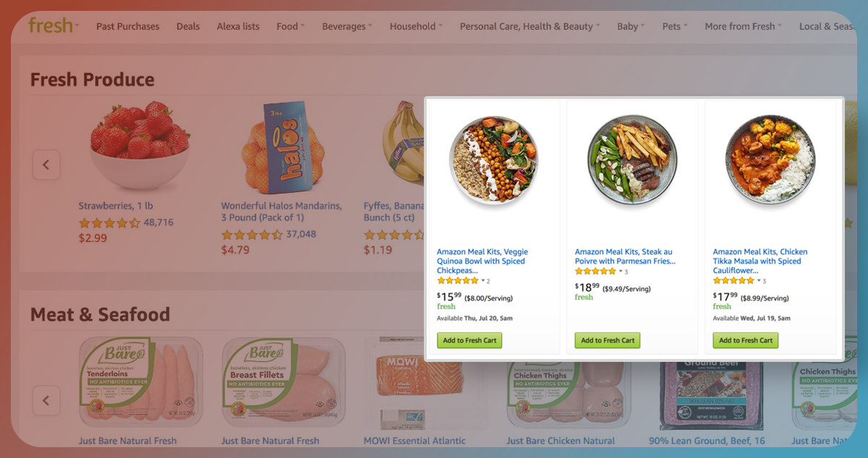
Task: Add Veggie Quinoa Bowl to Fresh Cart
Action: tap(469, 340)
